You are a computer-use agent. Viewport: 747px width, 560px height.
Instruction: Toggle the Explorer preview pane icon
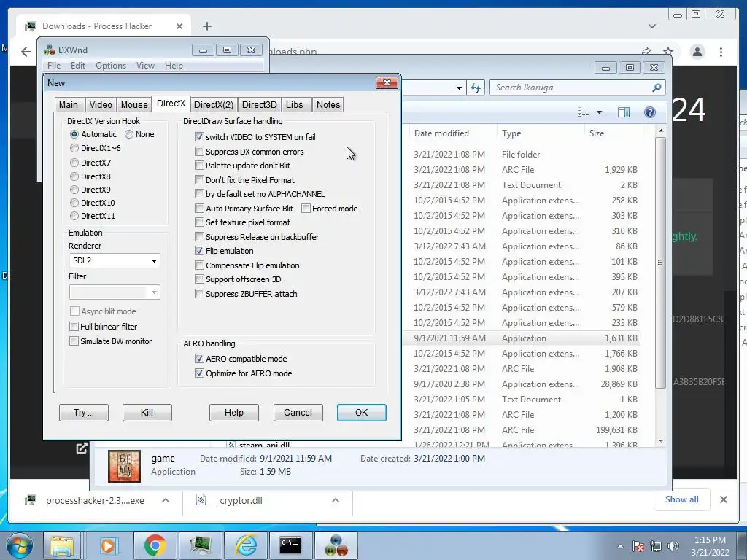click(x=623, y=112)
